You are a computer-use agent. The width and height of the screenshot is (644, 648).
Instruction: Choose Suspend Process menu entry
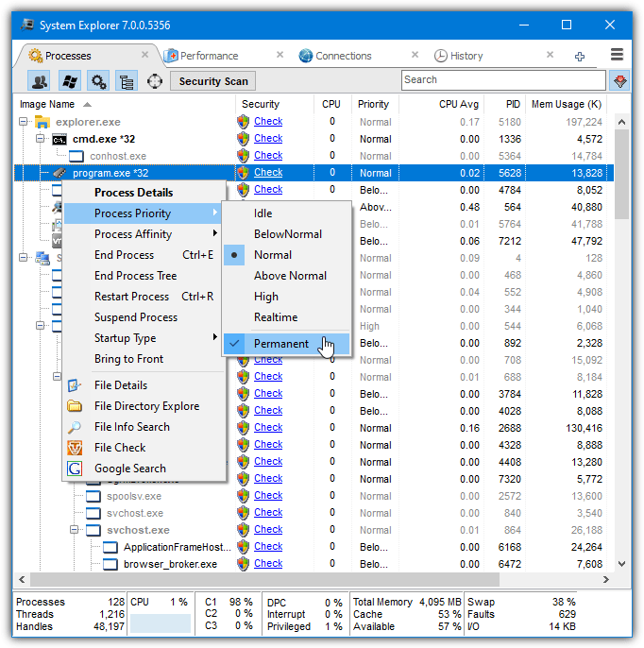coord(143,317)
